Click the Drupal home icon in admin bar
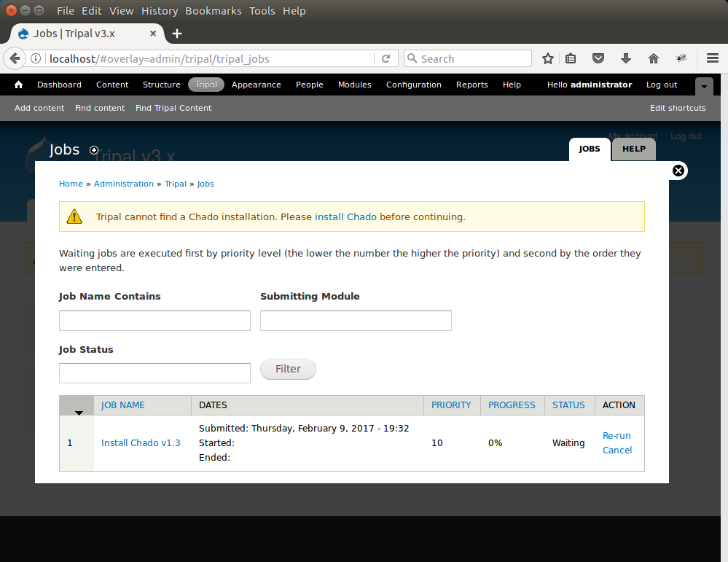The height and width of the screenshot is (562, 728). pos(19,85)
